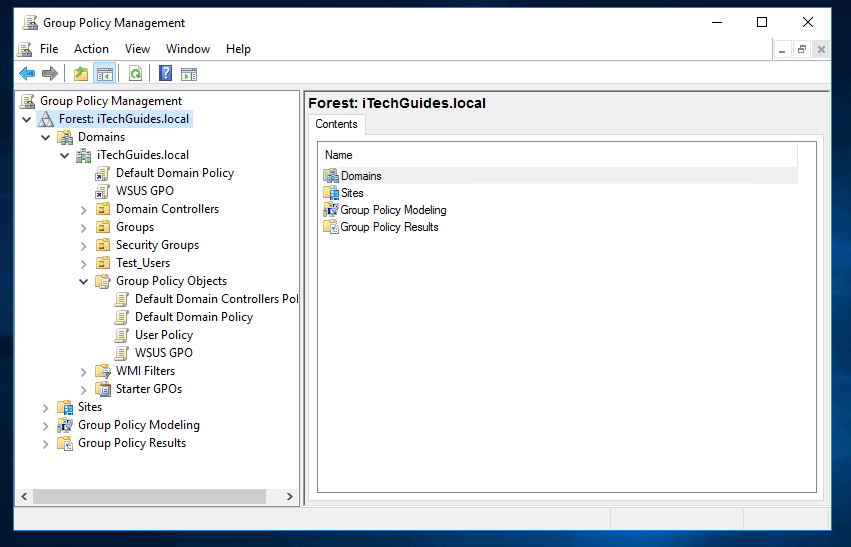Click the linked WSUS GPO shortcut icon
The image size is (851, 547).
click(x=102, y=191)
